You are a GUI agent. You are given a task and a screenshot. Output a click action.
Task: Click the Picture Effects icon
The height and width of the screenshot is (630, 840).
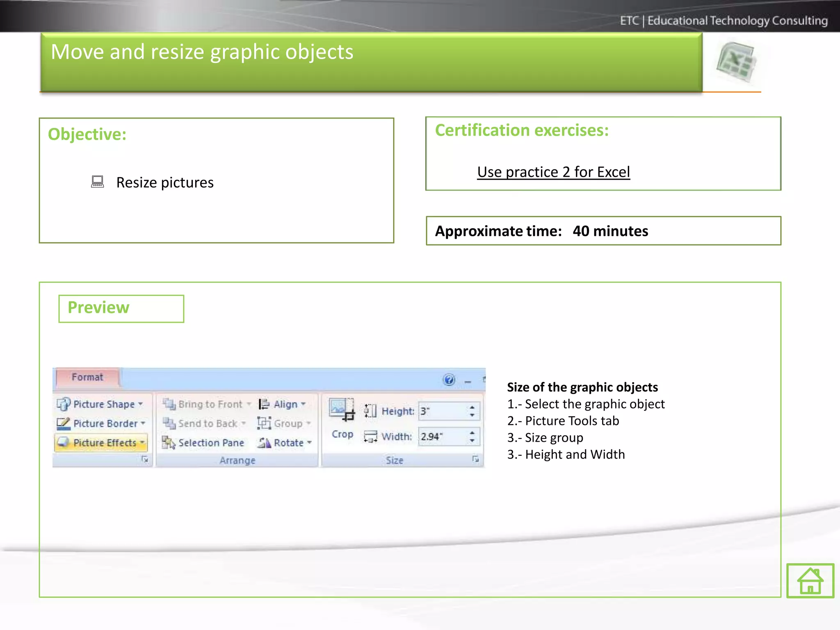pyautogui.click(x=63, y=442)
